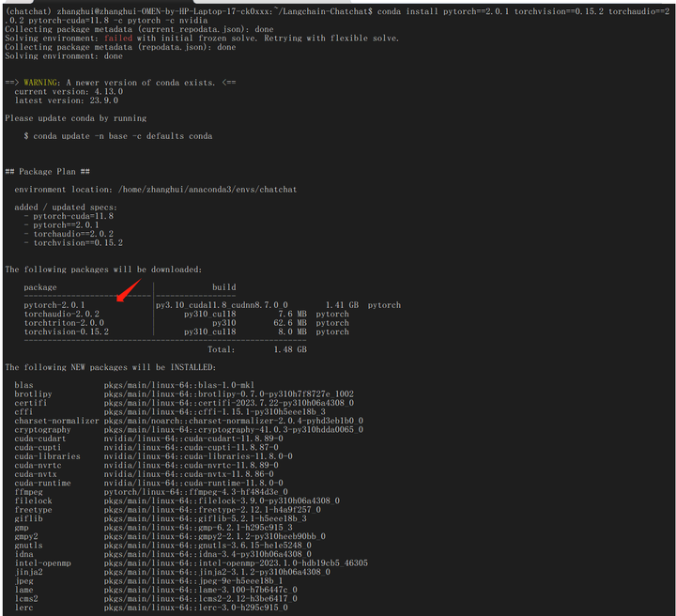Click the '62.6 MB' size value
Image resolution: width=676 pixels, height=616 pixels.
click(x=290, y=323)
